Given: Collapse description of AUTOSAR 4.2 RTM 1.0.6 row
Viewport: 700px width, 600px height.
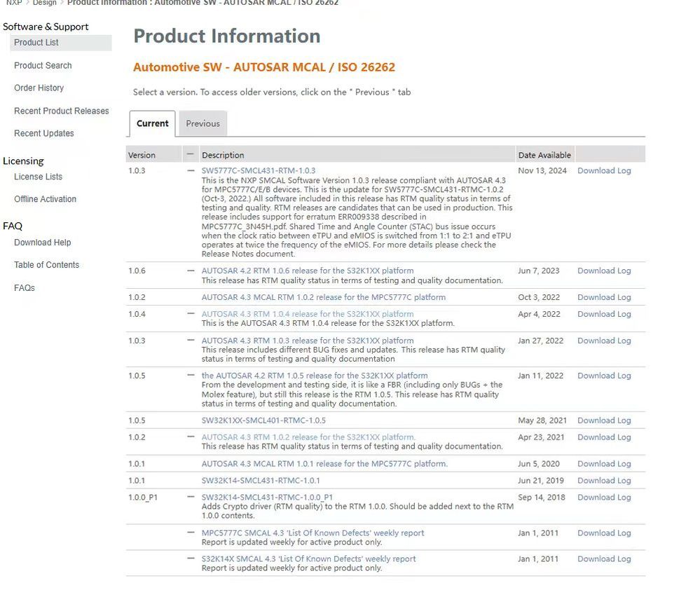Looking at the screenshot, I should click(191, 271).
